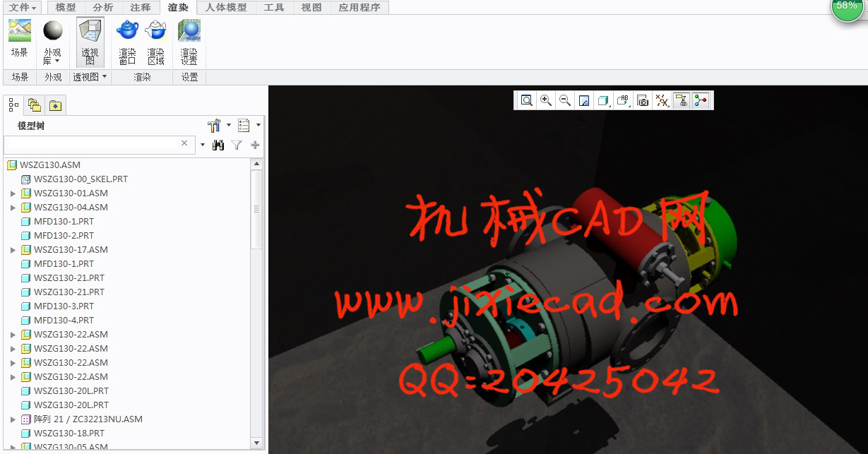Expand the 阵列 21 / ZC32213NU.ASM node

(13, 419)
